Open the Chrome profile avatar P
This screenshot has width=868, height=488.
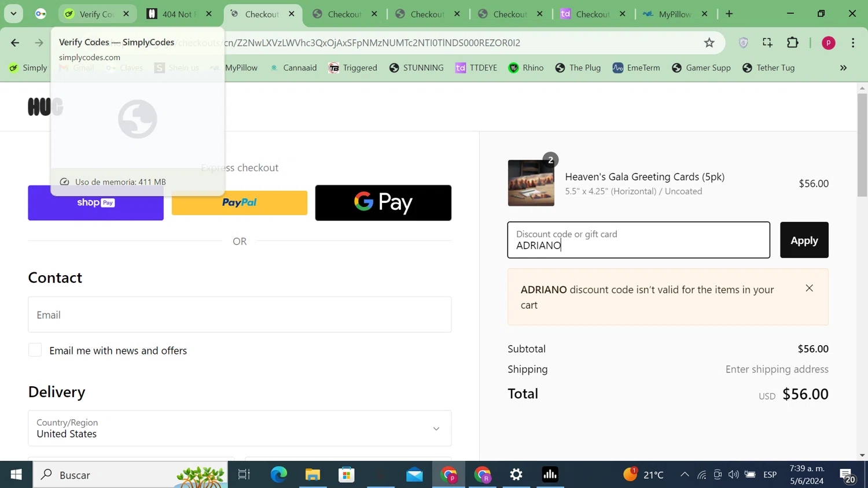(828, 43)
